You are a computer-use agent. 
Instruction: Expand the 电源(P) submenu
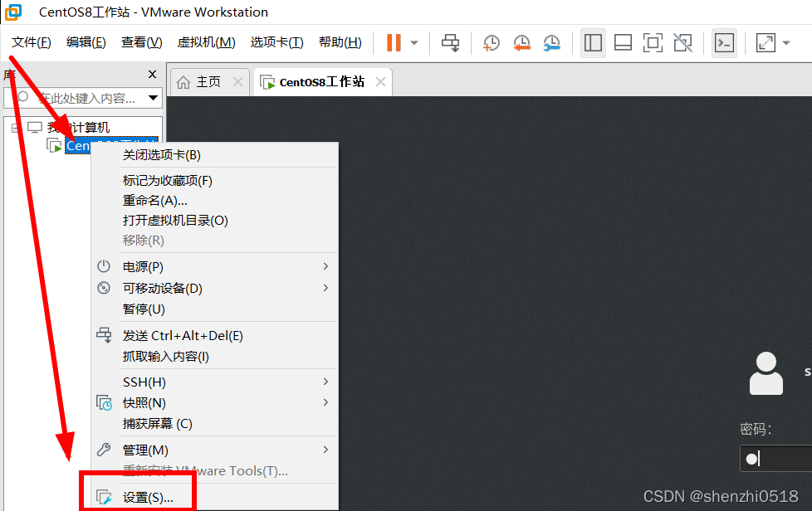pos(214,266)
